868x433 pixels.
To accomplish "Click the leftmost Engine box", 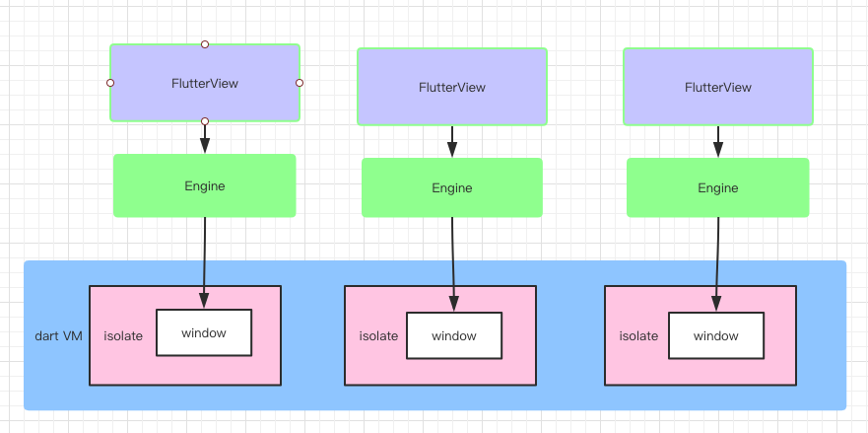I will click(205, 185).
